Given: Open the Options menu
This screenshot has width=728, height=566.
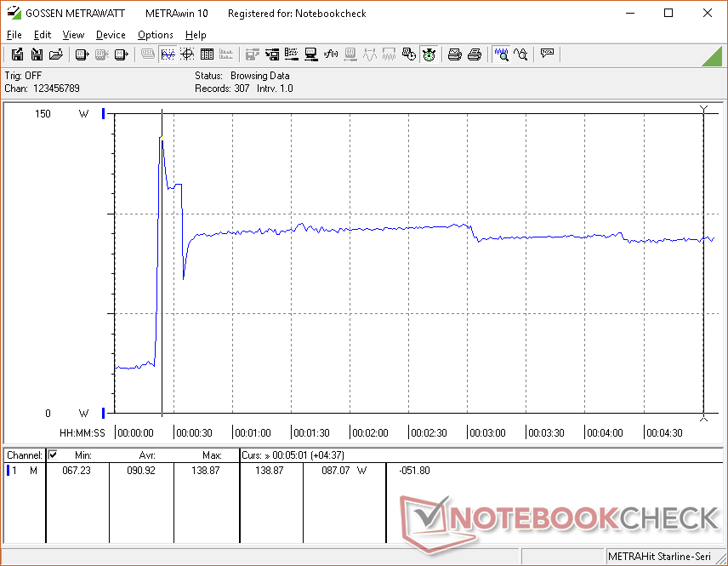Looking at the screenshot, I should (x=155, y=35).
